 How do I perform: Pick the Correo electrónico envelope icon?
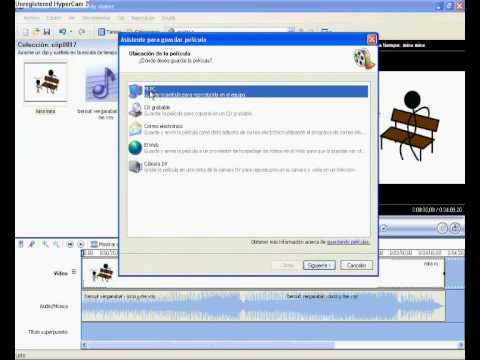coord(135,129)
